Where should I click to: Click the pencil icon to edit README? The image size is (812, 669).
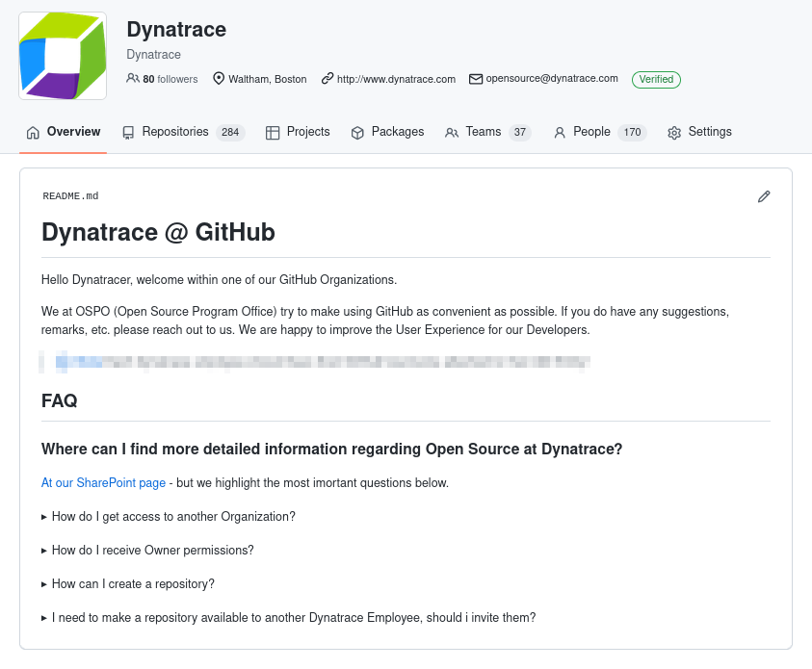pyautogui.click(x=764, y=196)
